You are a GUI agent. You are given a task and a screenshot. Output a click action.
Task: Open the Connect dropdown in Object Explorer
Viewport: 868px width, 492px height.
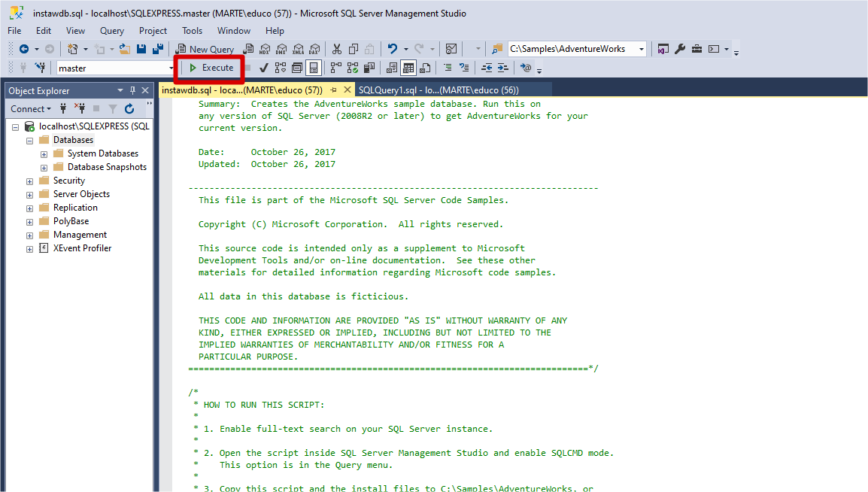click(x=30, y=108)
